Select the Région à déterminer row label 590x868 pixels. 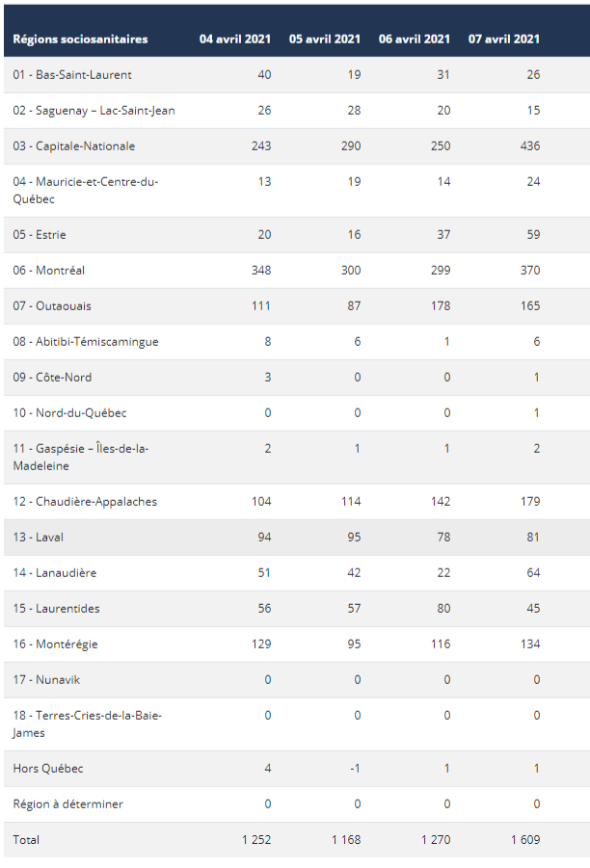pyautogui.click(x=68, y=804)
